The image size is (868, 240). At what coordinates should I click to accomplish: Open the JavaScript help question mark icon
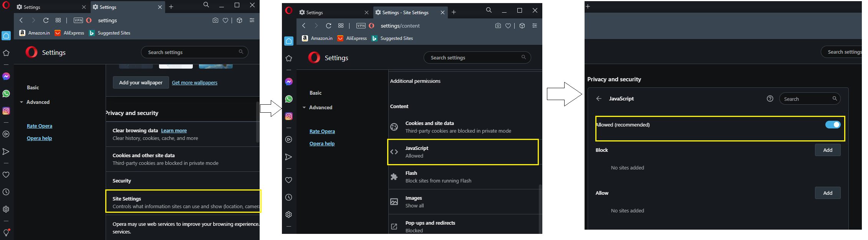pyautogui.click(x=770, y=99)
